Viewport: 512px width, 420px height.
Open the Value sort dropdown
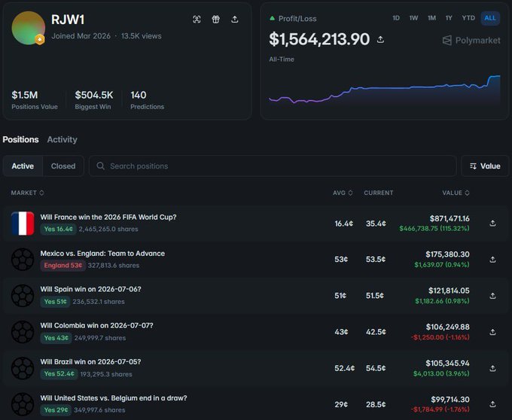point(485,166)
